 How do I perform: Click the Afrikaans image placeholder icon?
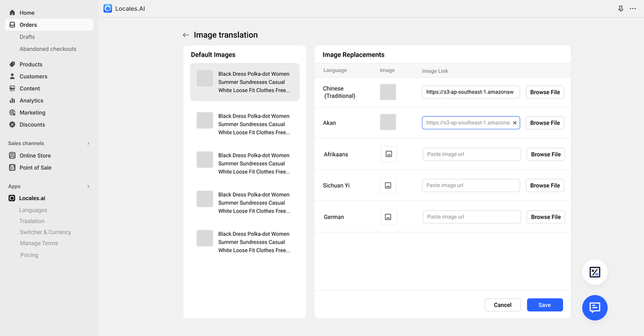(389, 154)
